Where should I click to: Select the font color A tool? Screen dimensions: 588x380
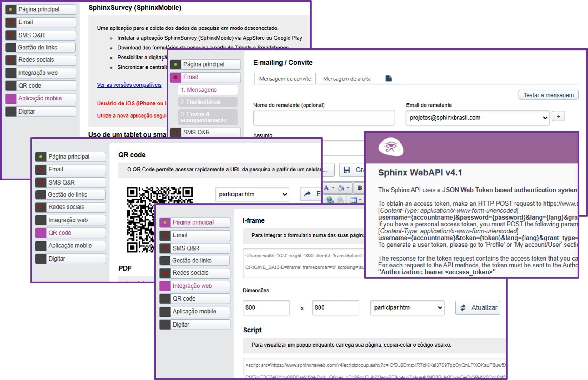coord(326,188)
